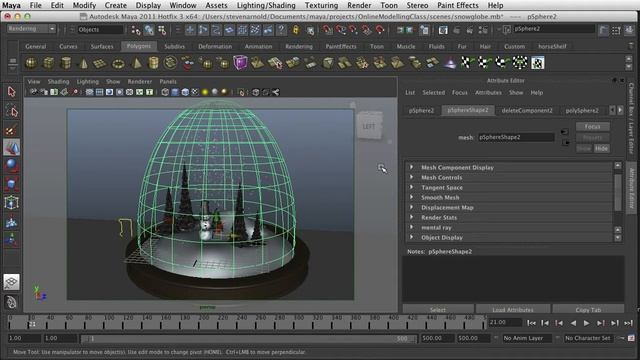
Task: Open the Create menu
Action: click(116, 5)
